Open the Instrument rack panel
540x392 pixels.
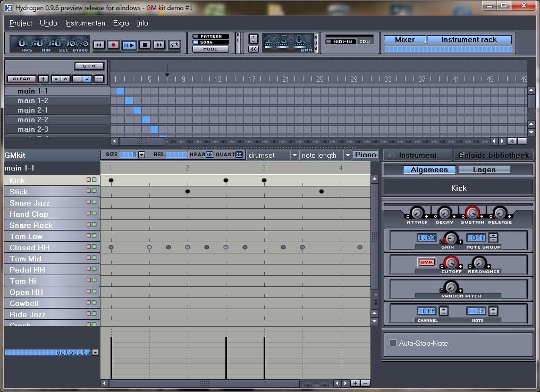[x=470, y=39]
